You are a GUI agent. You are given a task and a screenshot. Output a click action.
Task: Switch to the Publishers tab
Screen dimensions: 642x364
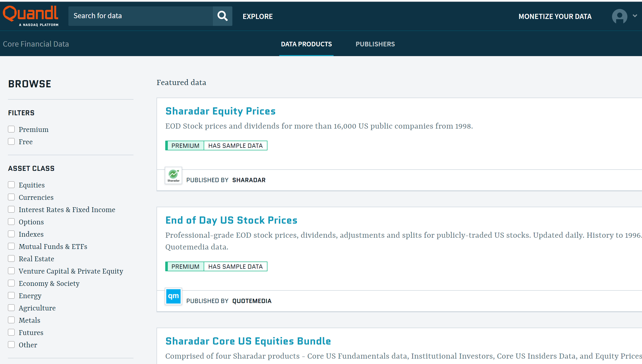375,44
